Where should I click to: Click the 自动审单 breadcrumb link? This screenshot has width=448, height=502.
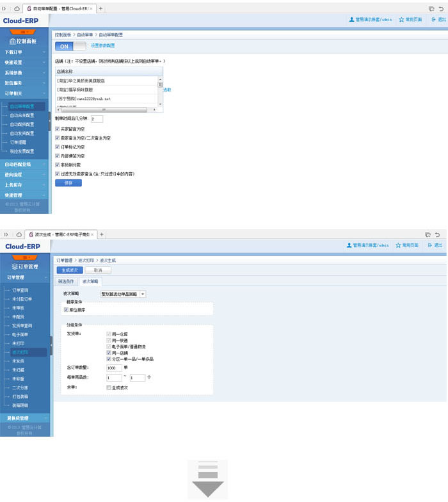pyautogui.click(x=84, y=35)
